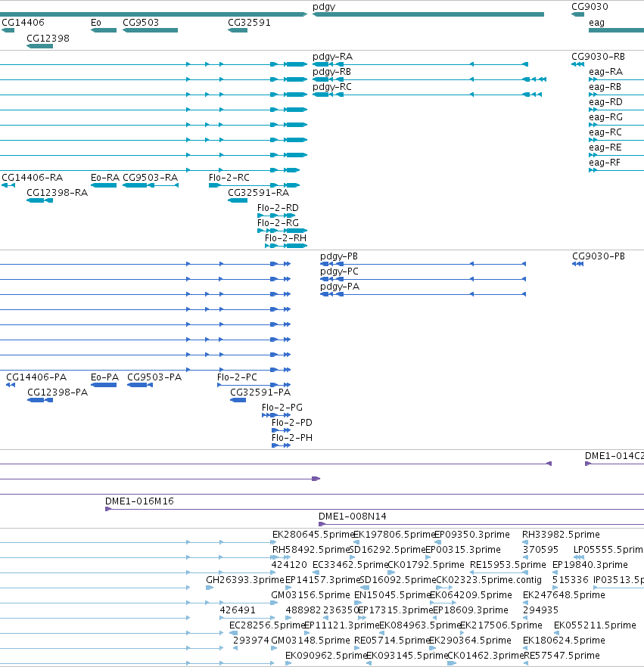Click EST label 424120

289,564
